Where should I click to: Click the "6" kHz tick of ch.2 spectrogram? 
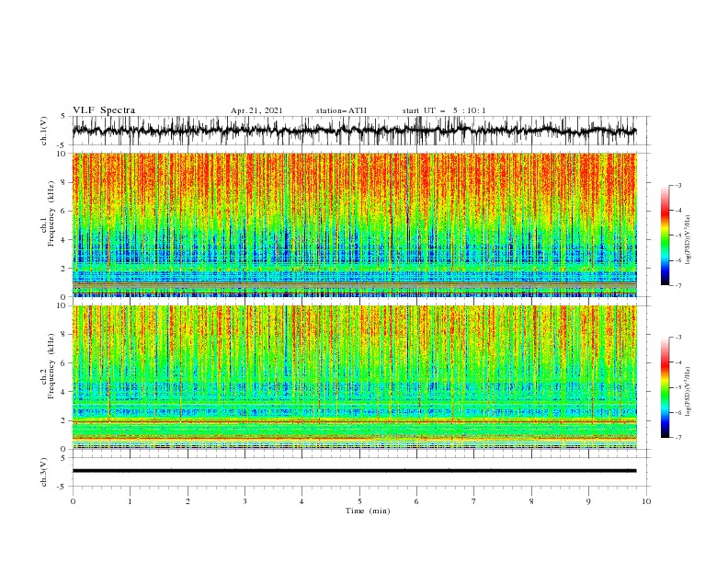(x=64, y=363)
